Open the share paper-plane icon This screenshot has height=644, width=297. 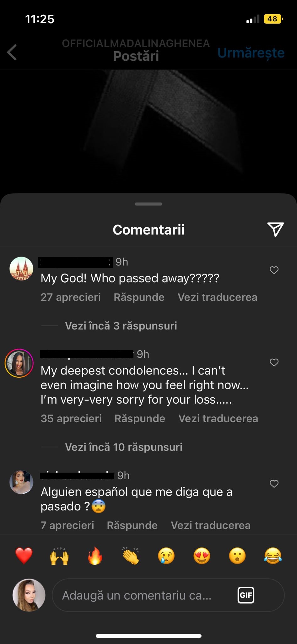click(275, 230)
